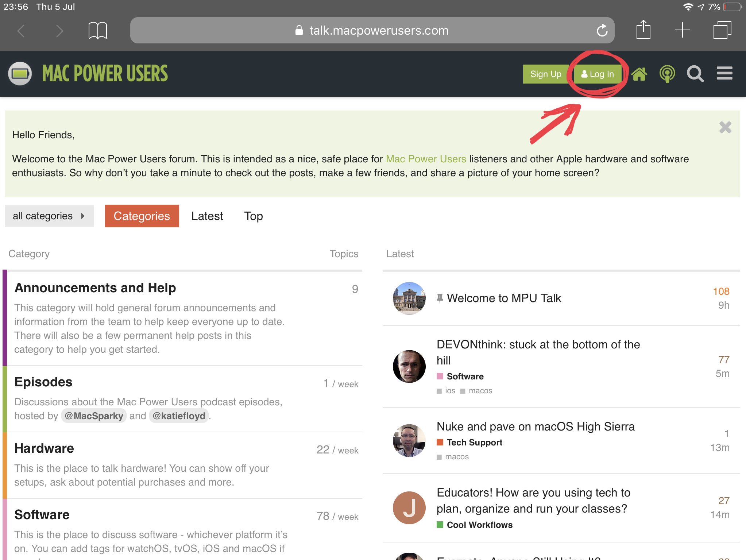Click the Sign Up button
Viewport: 746px width, 560px height.
[x=546, y=74]
